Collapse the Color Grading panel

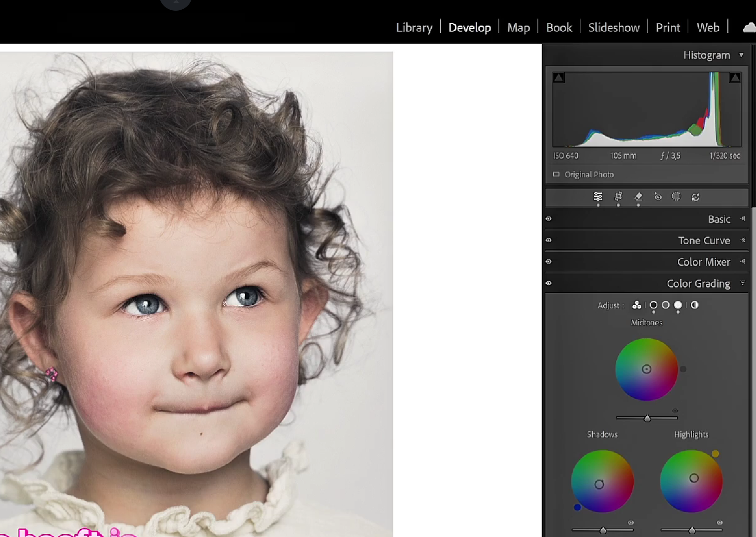[x=743, y=283]
